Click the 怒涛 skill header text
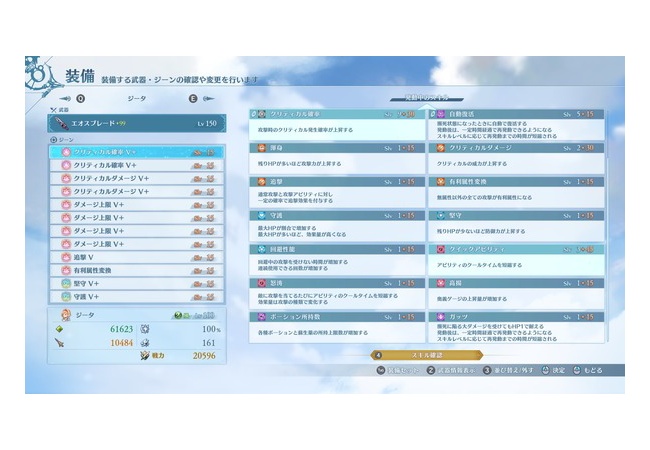 [276, 283]
